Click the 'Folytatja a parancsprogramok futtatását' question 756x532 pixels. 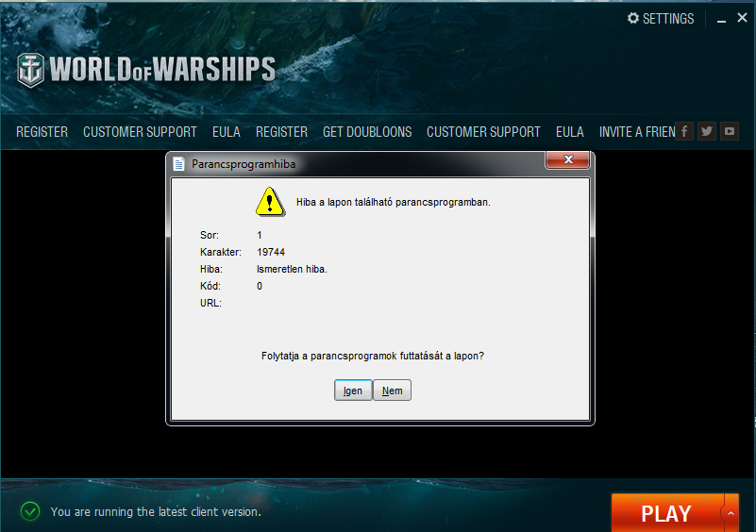373,357
